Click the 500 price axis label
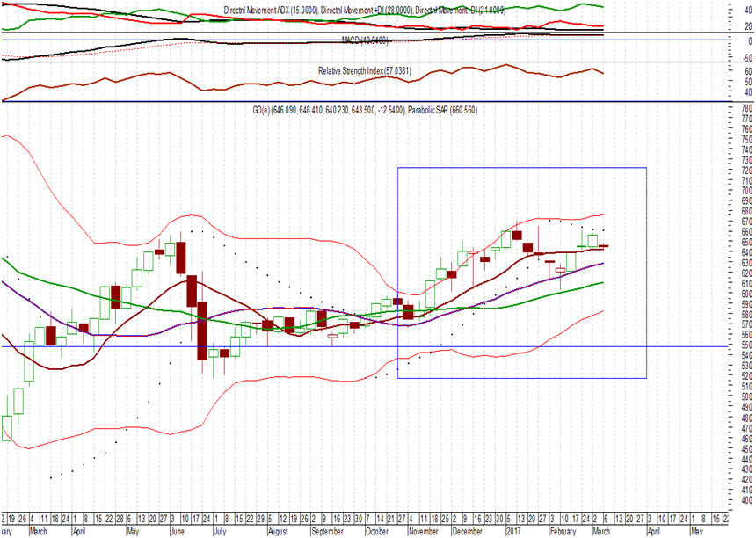 point(746,397)
